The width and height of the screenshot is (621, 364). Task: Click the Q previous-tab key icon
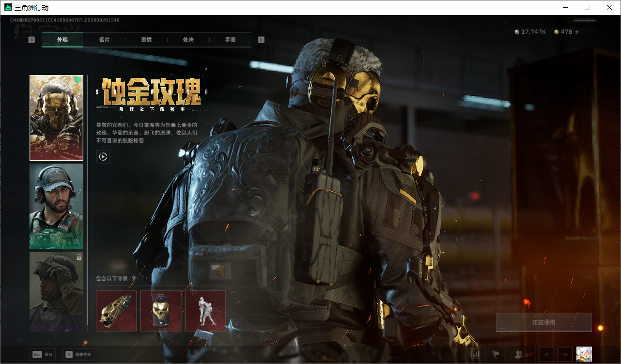pos(31,40)
